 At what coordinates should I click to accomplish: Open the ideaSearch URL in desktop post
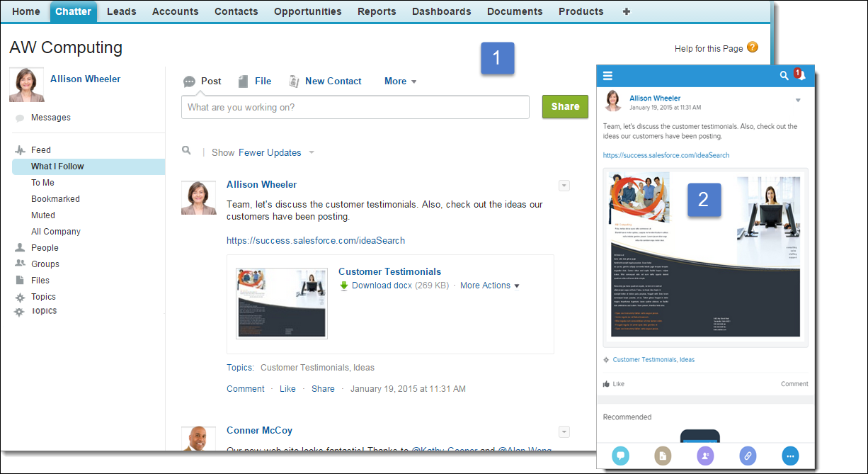(316, 241)
